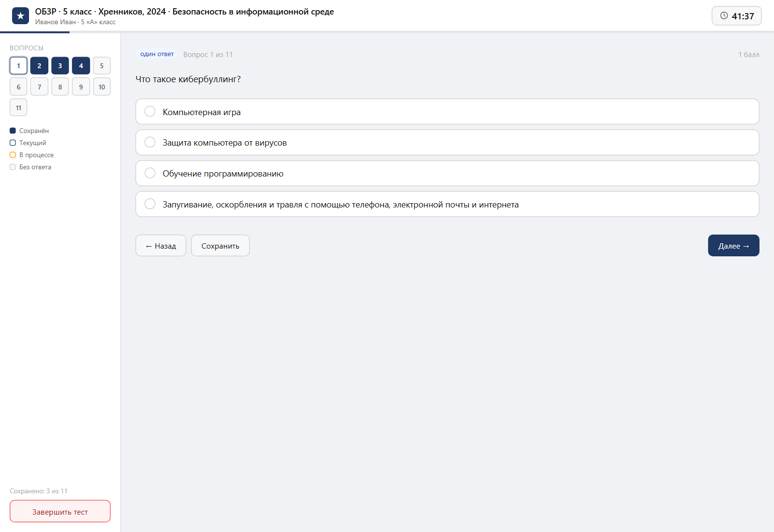
Task: Click the 'ВОПРОСЫ' sidebar heading
Action: [27, 48]
